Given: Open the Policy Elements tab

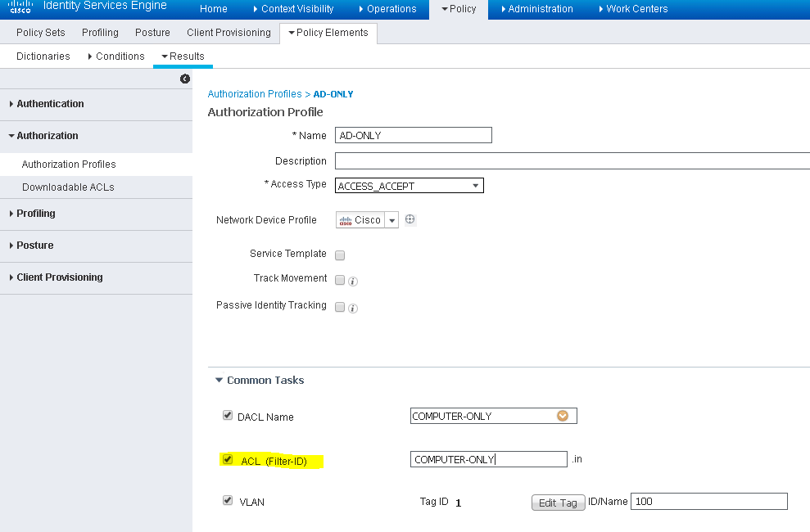Looking at the screenshot, I should tap(328, 33).
